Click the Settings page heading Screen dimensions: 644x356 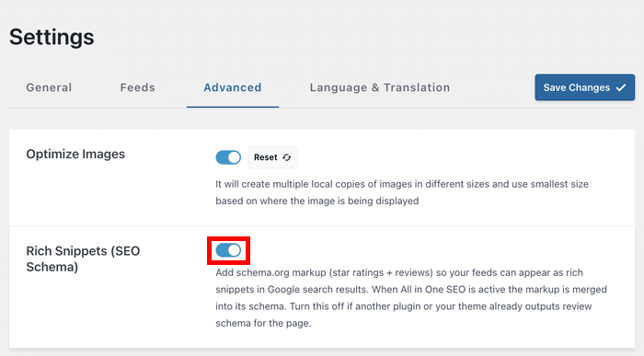52,38
